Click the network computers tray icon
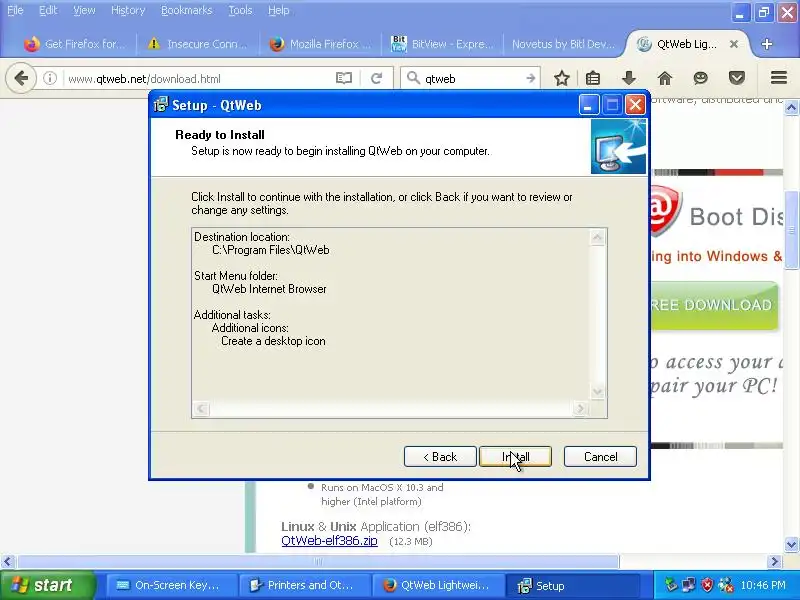The image size is (800, 600). 688,585
